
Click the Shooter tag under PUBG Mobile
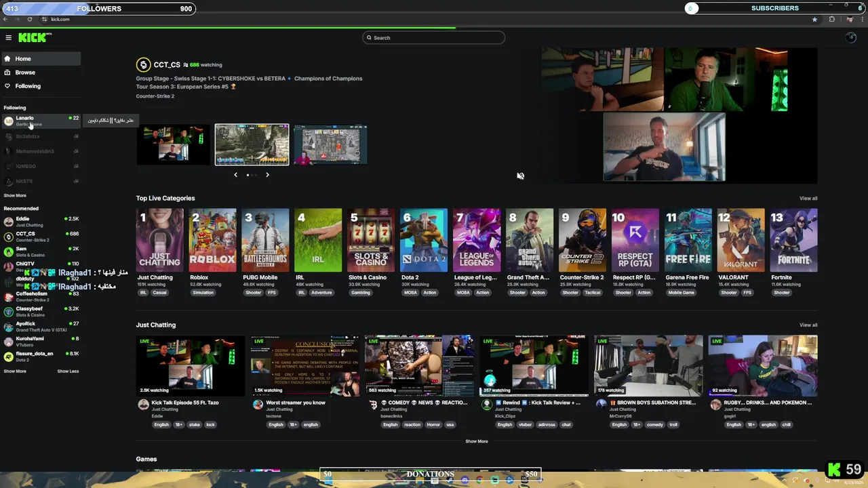click(253, 293)
